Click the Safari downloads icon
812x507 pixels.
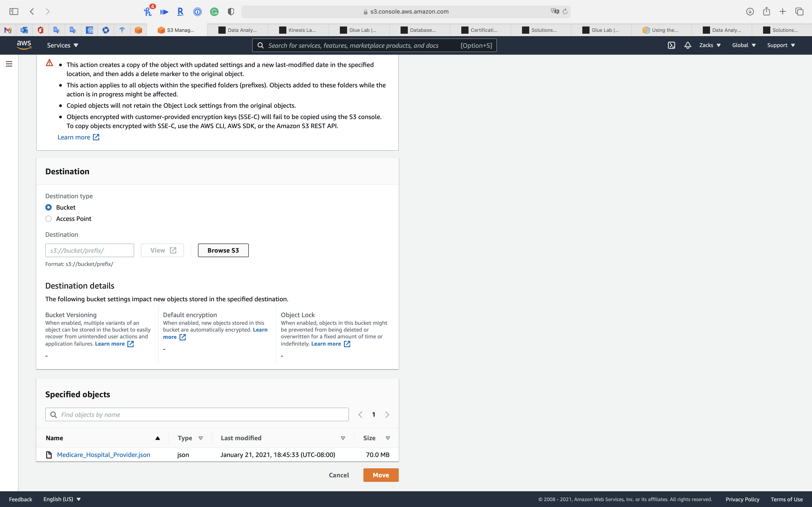pyautogui.click(x=750, y=11)
